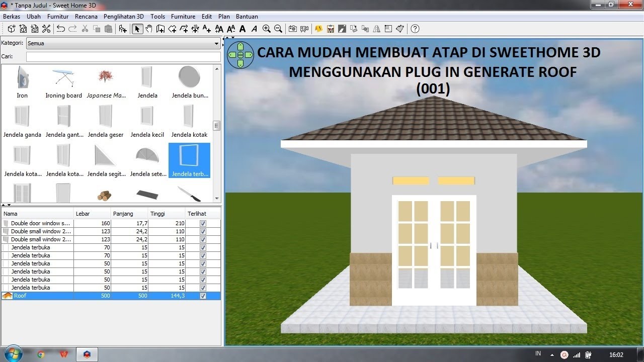Toggle bold text style icon
Screen dimensions: 644x362
[243, 29]
